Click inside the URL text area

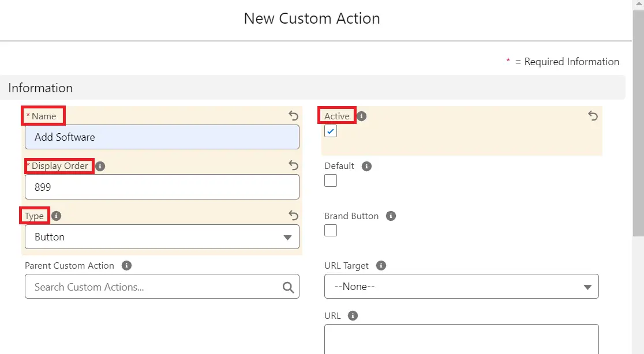pos(461,339)
